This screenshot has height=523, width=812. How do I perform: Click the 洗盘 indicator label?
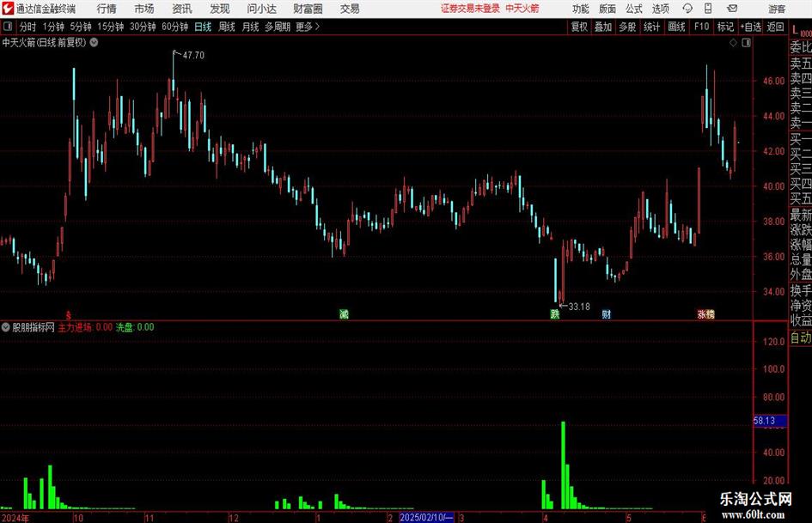[x=125, y=327]
